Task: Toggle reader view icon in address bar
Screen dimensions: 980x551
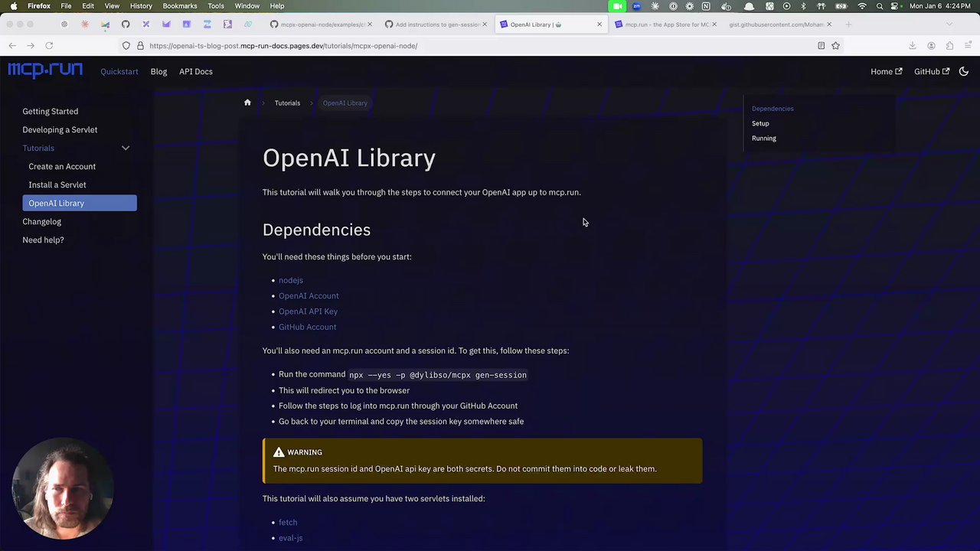Action: point(821,46)
